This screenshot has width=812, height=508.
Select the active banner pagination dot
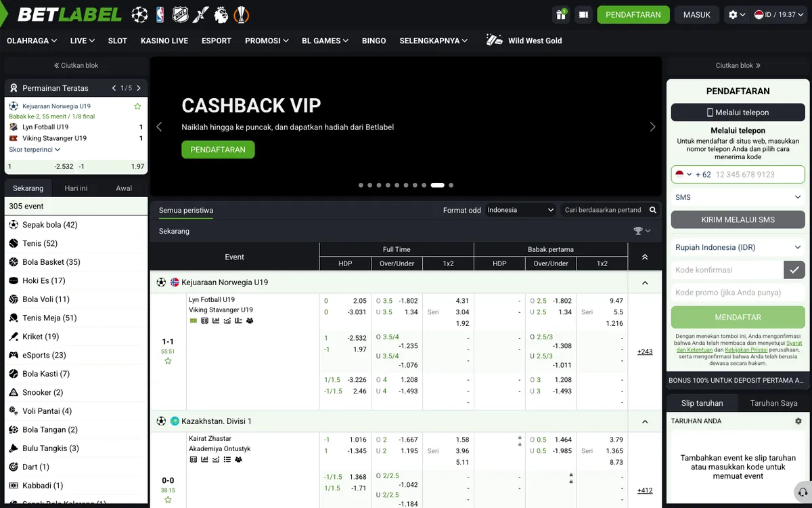pos(438,185)
